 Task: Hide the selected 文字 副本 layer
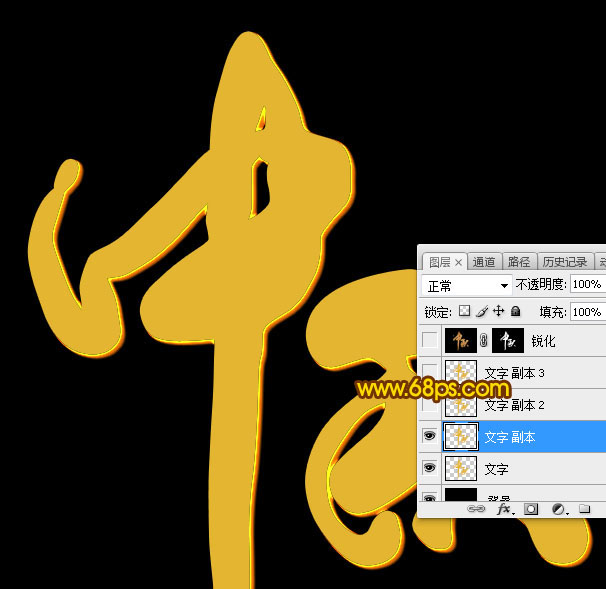pos(429,436)
